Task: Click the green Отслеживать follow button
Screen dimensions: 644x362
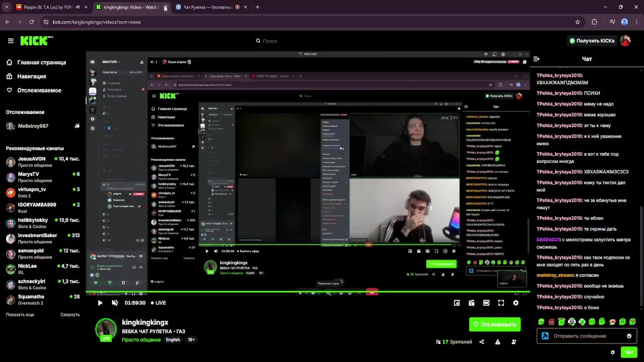Action: pos(495,324)
